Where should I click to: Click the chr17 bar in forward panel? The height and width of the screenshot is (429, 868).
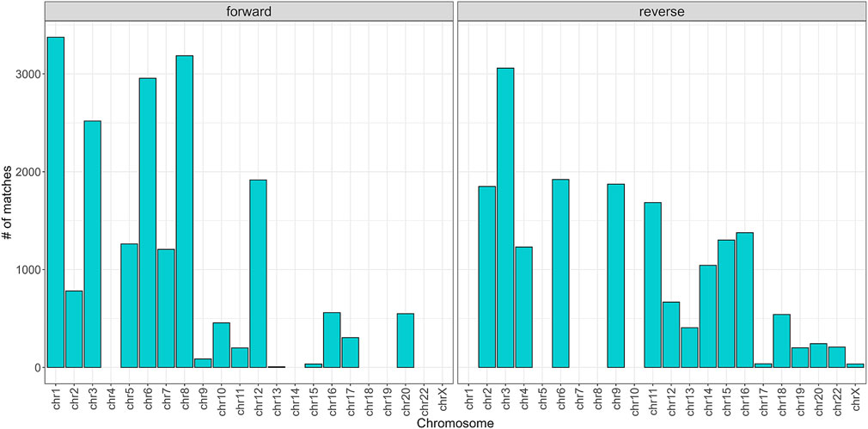[351, 352]
